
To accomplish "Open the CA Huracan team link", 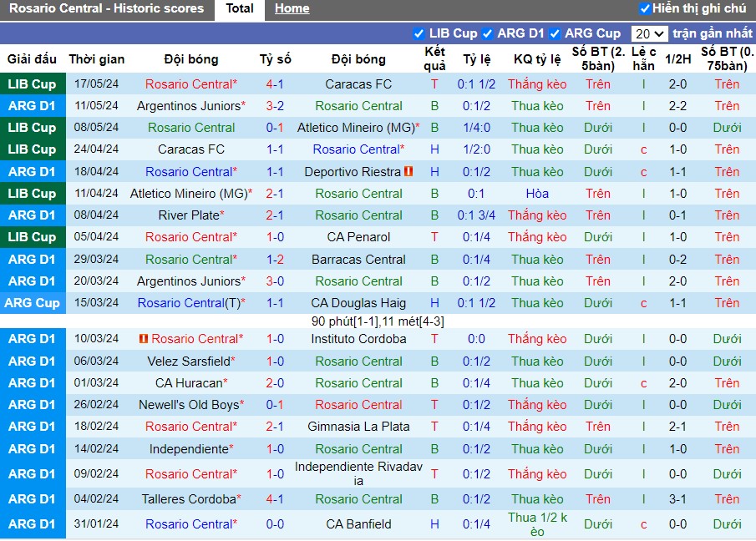I will (189, 383).
